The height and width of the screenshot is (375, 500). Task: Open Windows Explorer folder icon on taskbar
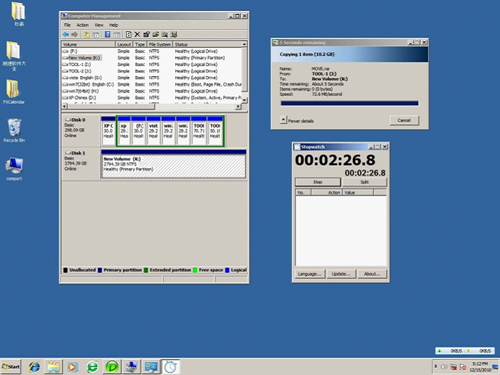point(53,367)
